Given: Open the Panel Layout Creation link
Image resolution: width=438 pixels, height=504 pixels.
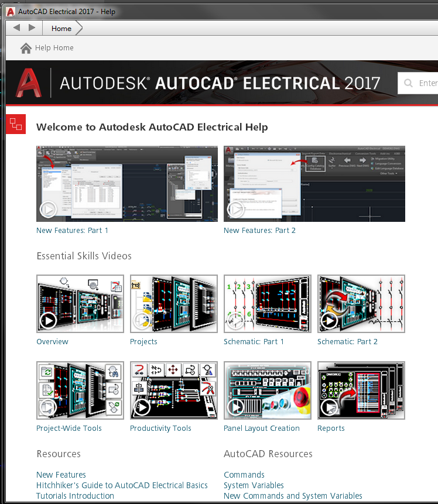Looking at the screenshot, I should tap(261, 428).
